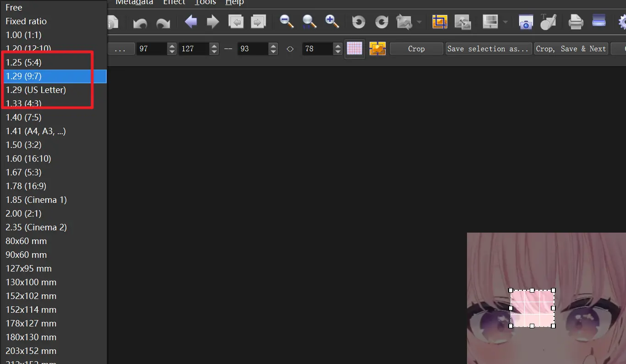Click the top-right handle of the crop selection
Viewport: 626px width, 364px height.
pos(553,290)
